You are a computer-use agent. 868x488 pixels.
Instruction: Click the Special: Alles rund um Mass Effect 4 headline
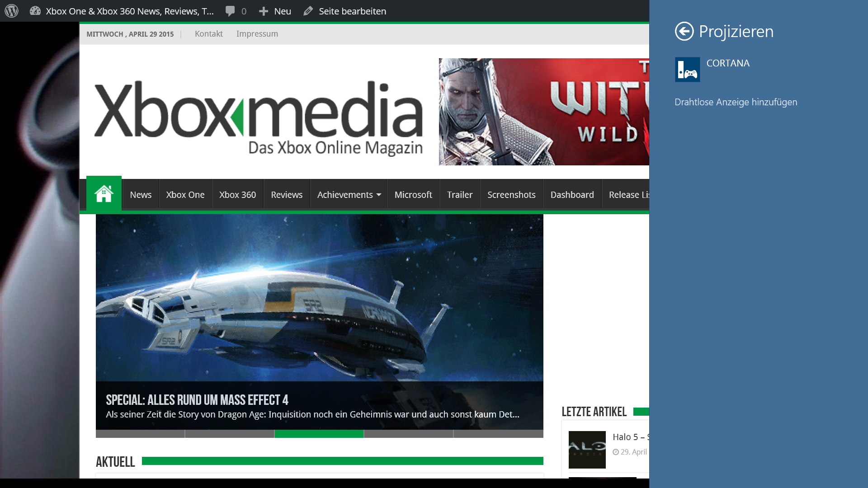coord(197,400)
